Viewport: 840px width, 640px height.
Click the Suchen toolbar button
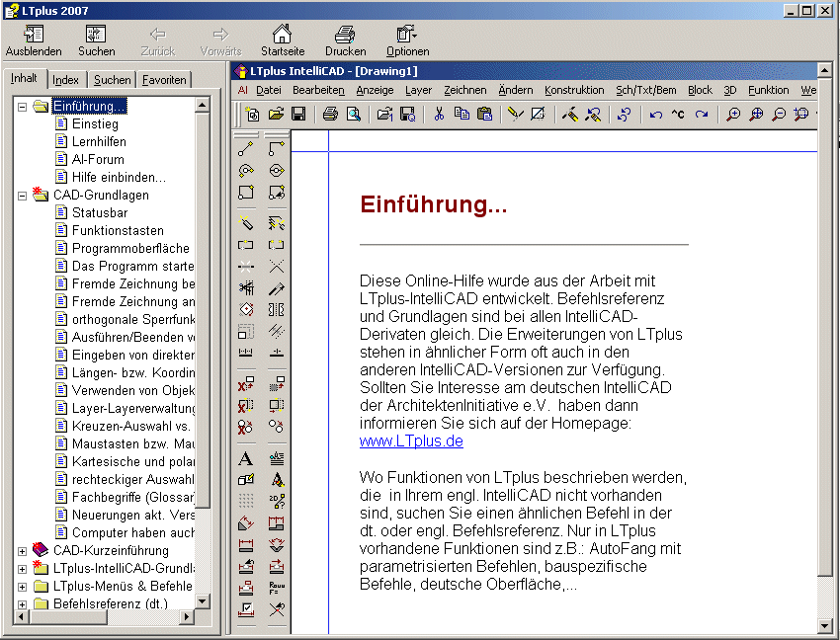(x=97, y=40)
